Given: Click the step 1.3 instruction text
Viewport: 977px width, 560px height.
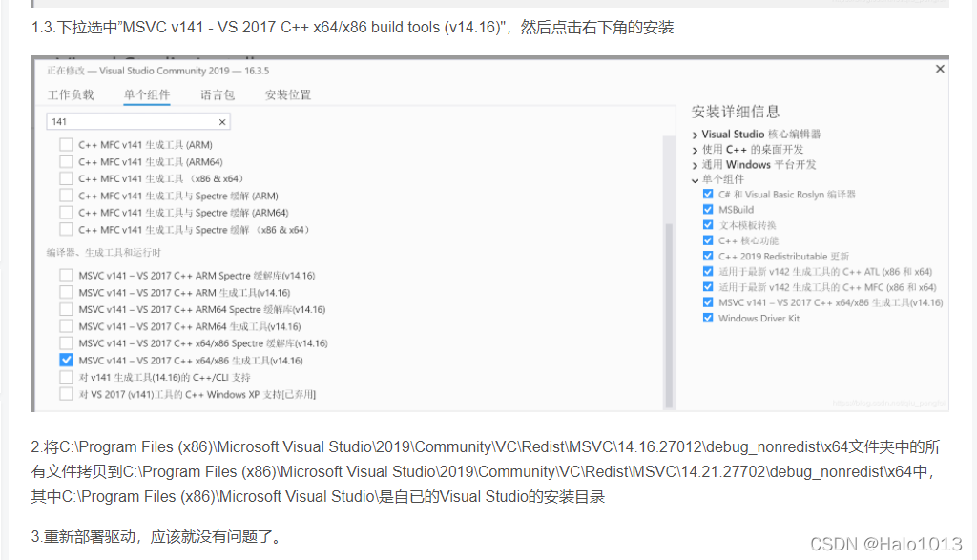Looking at the screenshot, I should 353,28.
